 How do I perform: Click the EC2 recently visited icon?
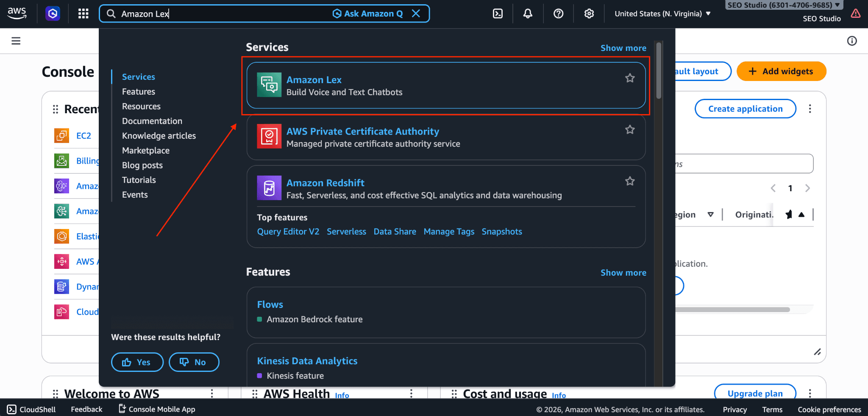tap(62, 136)
